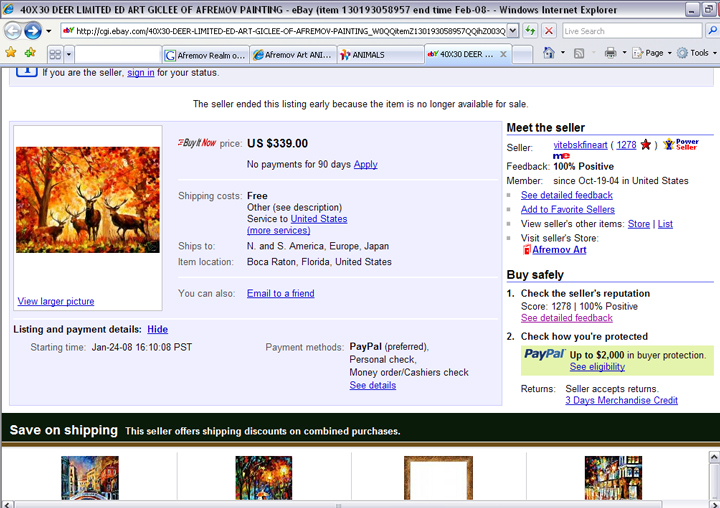Click the Add to Favorites icon
This screenshot has height=508, width=720.
pos(30,53)
